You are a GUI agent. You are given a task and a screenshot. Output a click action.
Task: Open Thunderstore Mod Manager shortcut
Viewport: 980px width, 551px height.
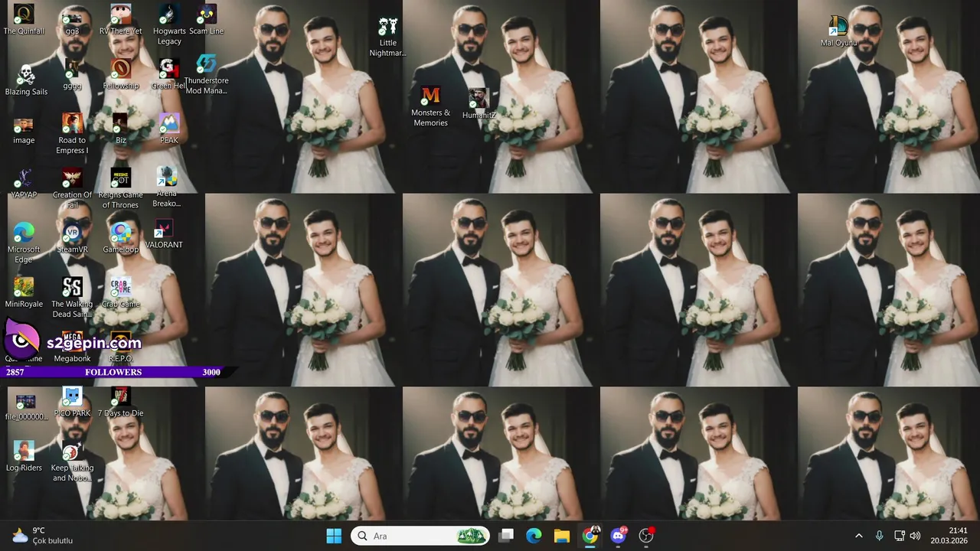pyautogui.click(x=206, y=74)
